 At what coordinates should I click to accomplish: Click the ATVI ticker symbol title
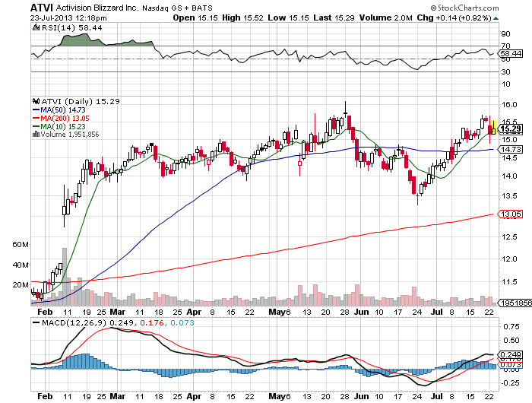click(x=42, y=8)
